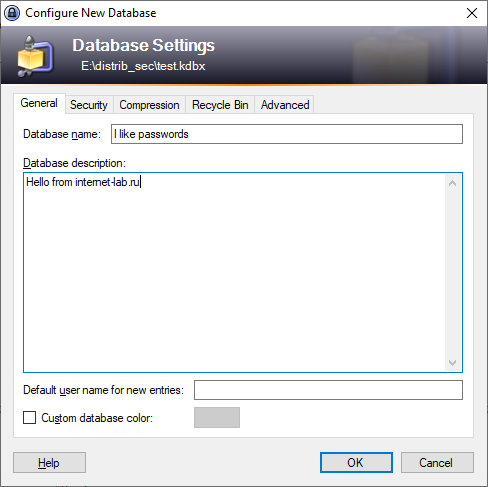Confirm settings with the OK button
The height and width of the screenshot is (487, 488).
pyautogui.click(x=356, y=463)
